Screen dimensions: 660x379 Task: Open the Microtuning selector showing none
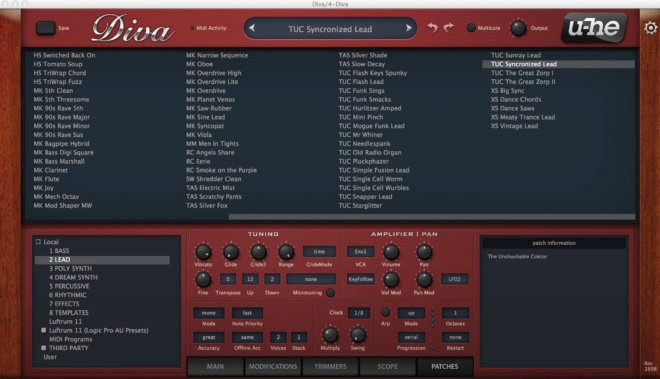[311, 279]
